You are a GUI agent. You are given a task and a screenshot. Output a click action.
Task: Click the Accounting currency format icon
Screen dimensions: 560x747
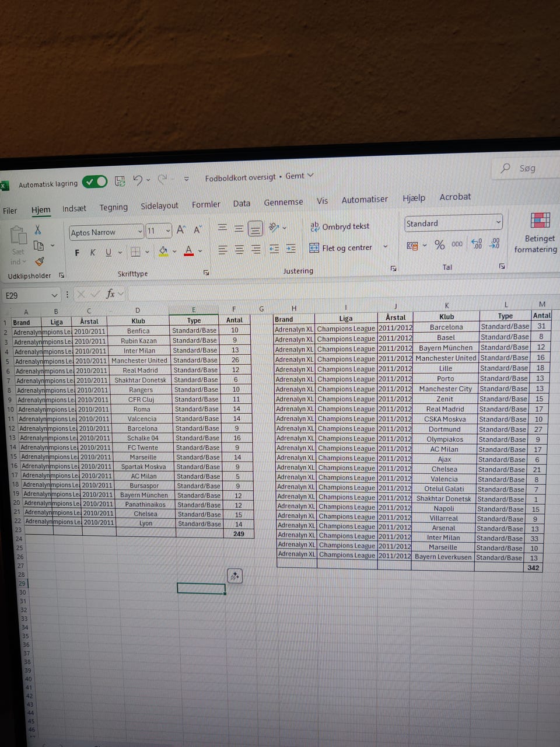coord(412,246)
